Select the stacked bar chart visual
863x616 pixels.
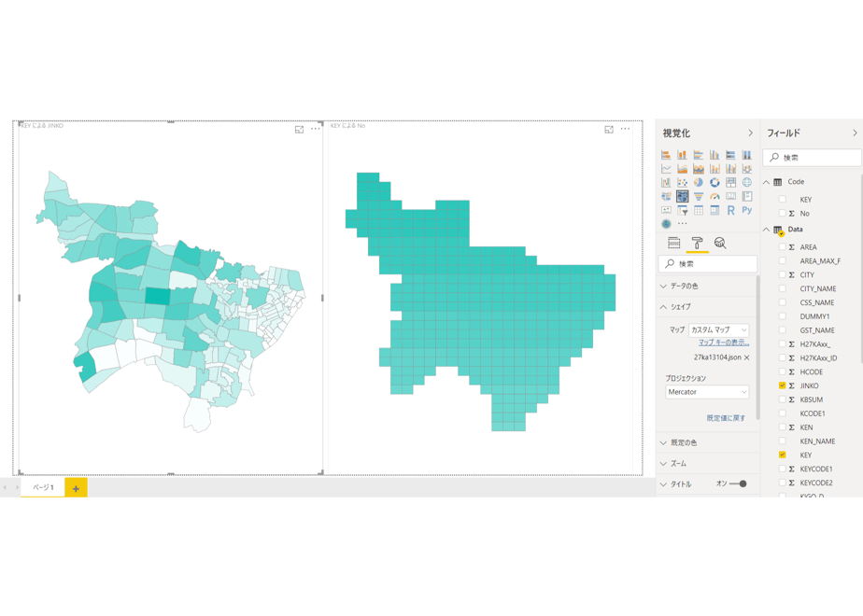666,155
